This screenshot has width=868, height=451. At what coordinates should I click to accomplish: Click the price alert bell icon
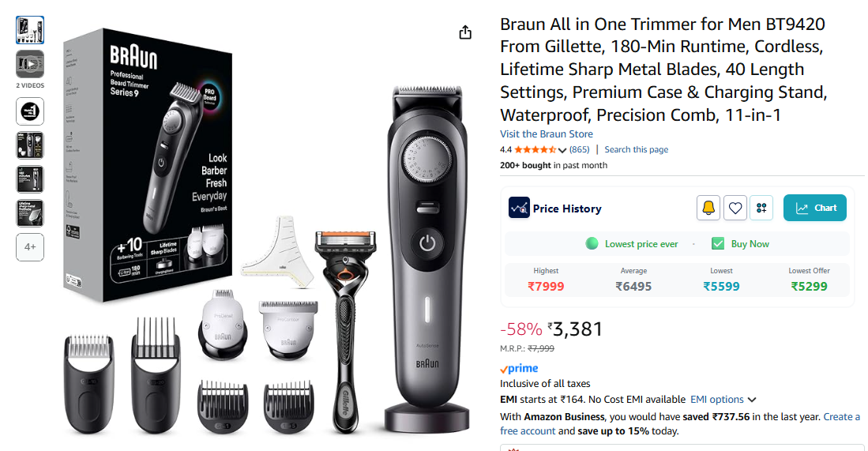click(x=708, y=208)
